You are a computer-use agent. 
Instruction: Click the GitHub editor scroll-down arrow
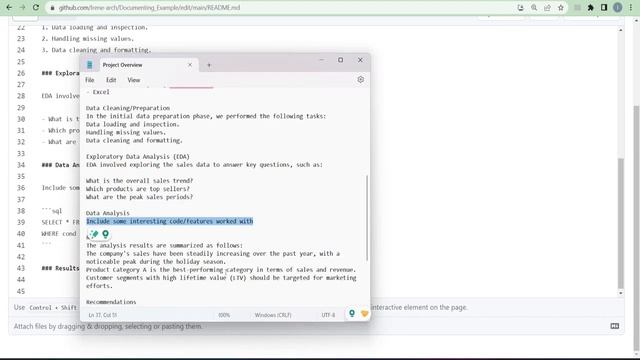(621, 293)
